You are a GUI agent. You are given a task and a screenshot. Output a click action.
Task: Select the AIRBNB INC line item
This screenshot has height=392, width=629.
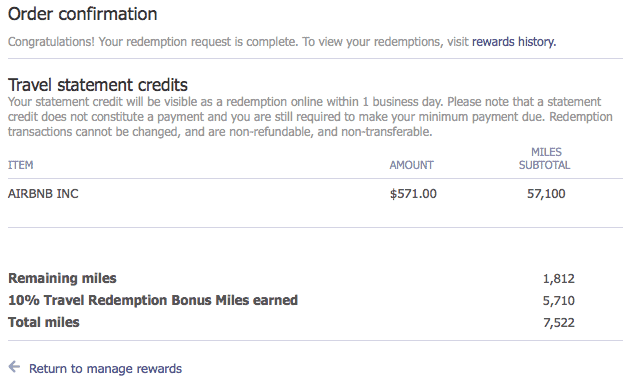[x=43, y=194]
